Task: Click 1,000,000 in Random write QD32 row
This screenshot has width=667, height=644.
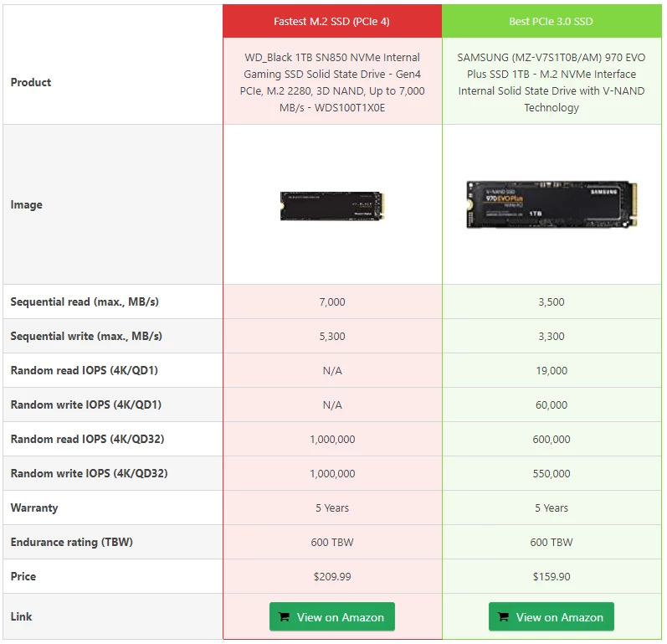Action: point(332,474)
